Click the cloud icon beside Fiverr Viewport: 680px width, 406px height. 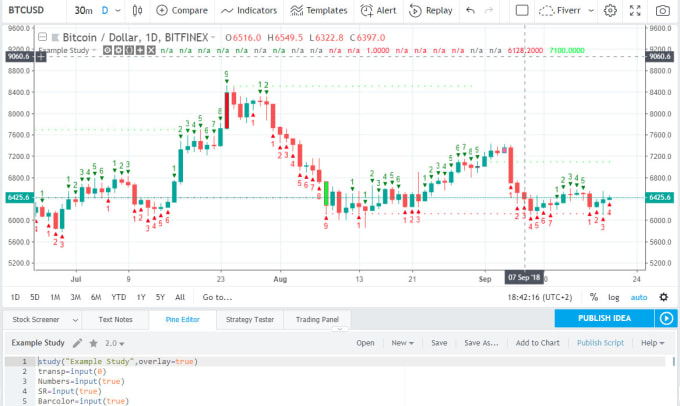click(x=546, y=10)
